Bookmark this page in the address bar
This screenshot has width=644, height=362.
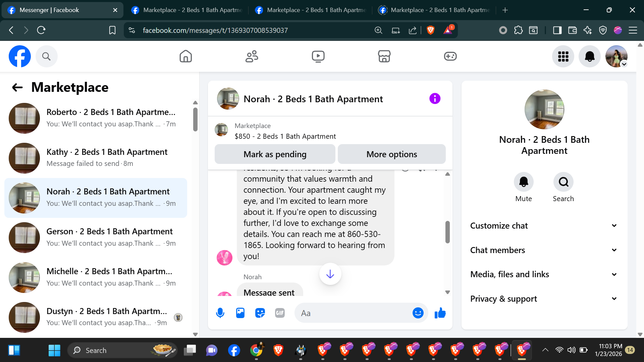coord(112,31)
